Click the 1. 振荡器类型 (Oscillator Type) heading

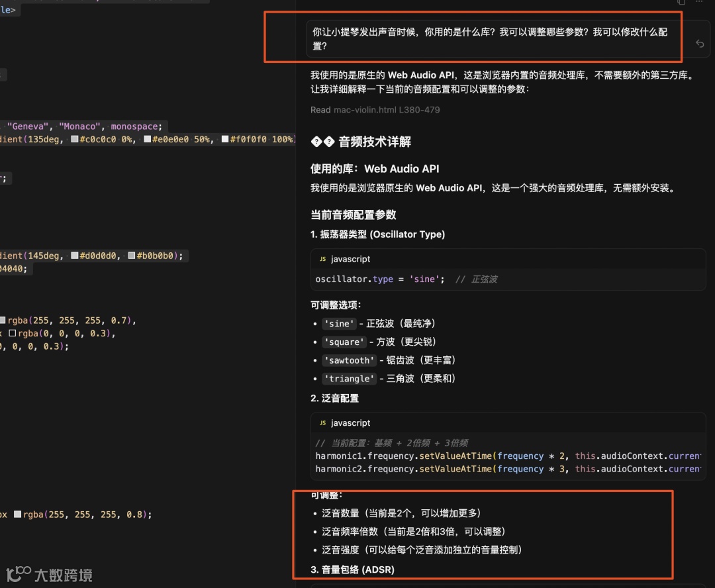click(377, 234)
